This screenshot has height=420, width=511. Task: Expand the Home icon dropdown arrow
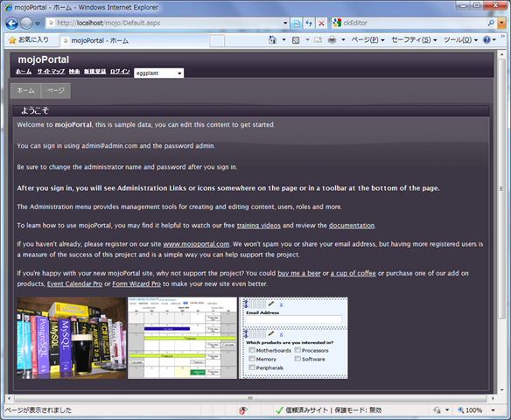[283, 39]
